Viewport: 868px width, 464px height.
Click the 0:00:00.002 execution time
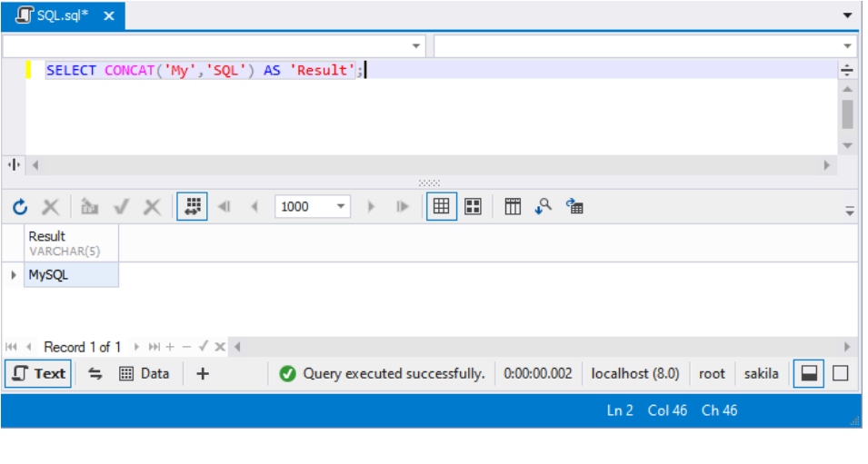click(537, 374)
